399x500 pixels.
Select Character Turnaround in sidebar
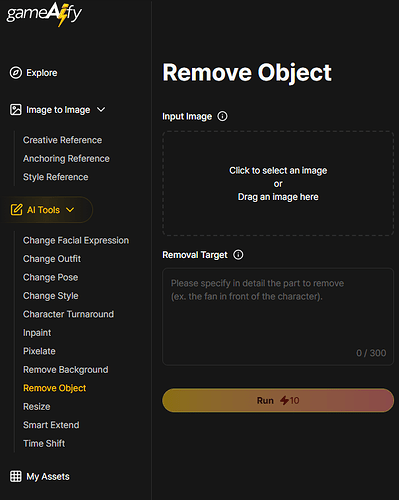(68, 314)
